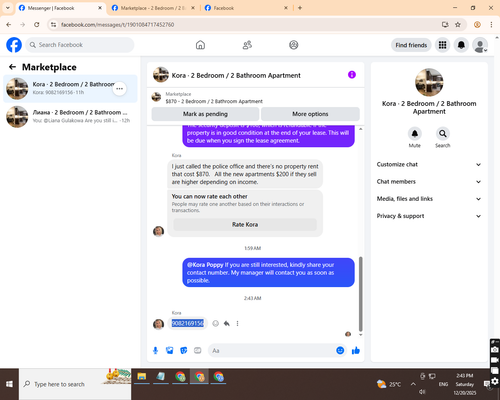Go back in browser history
The width and height of the screenshot is (500, 400).
tap(9, 24)
